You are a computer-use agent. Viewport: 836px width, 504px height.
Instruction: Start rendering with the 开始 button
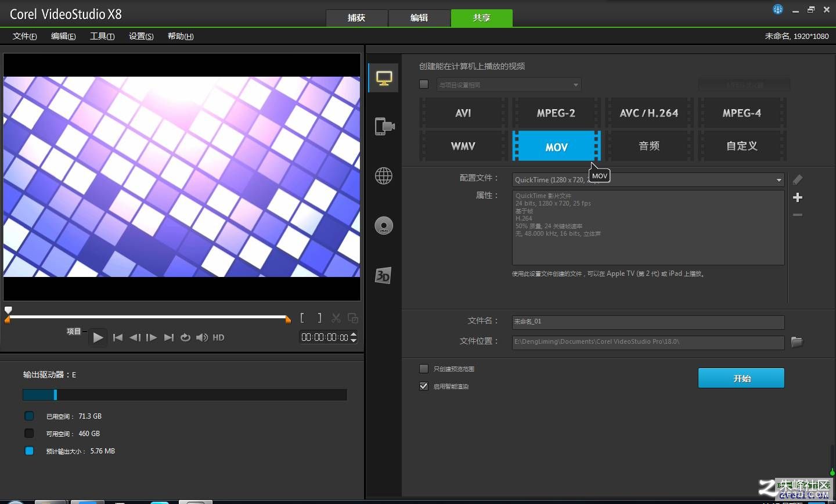(x=741, y=378)
